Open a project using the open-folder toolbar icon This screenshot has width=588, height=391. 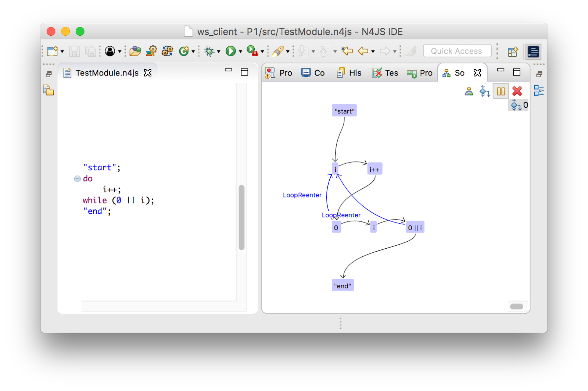[x=135, y=51]
